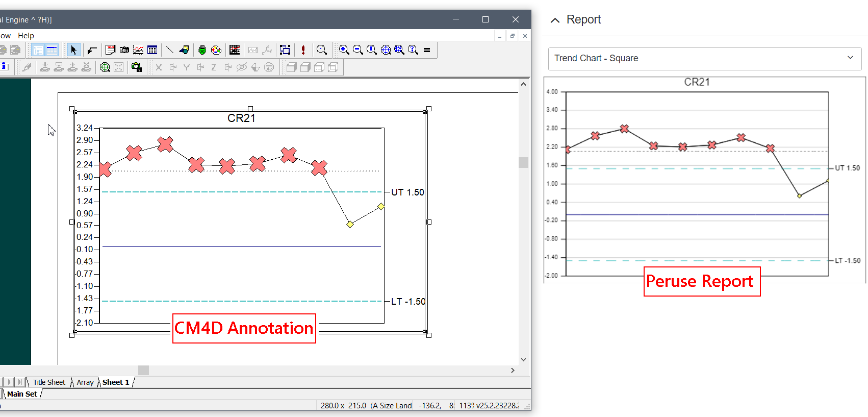Click the table annotation icon
Image resolution: width=868 pixels, height=417 pixels.
[152, 50]
